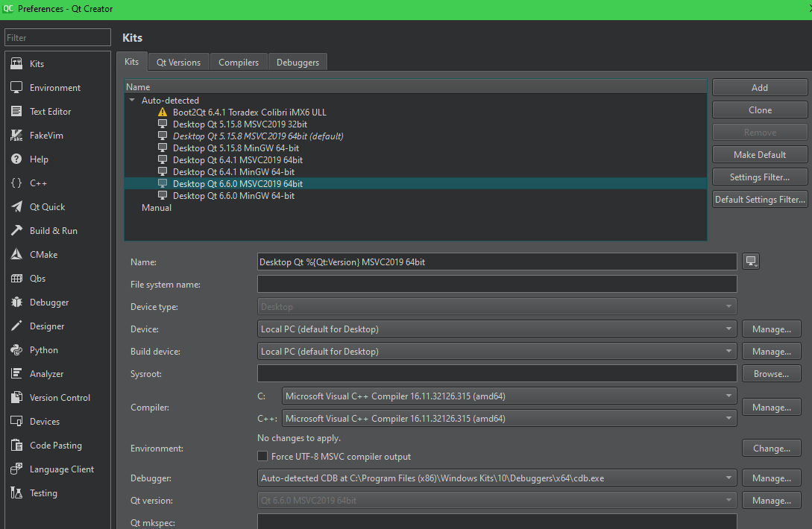The height and width of the screenshot is (529, 812).
Task: Click monitor icon of Desktop Qt 5.15.8 MSVC2019 32bit
Action: (x=163, y=124)
